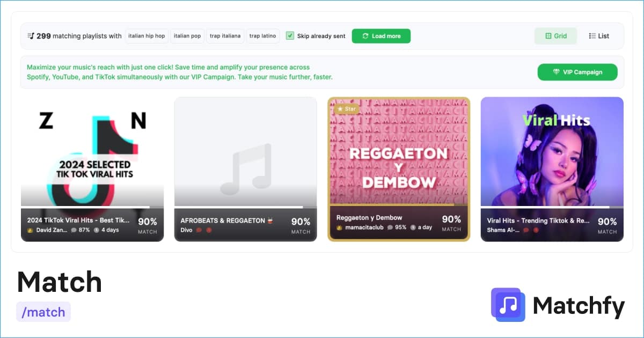This screenshot has height=338, width=644.
Task: Click the /match route link
Action: [x=43, y=312]
